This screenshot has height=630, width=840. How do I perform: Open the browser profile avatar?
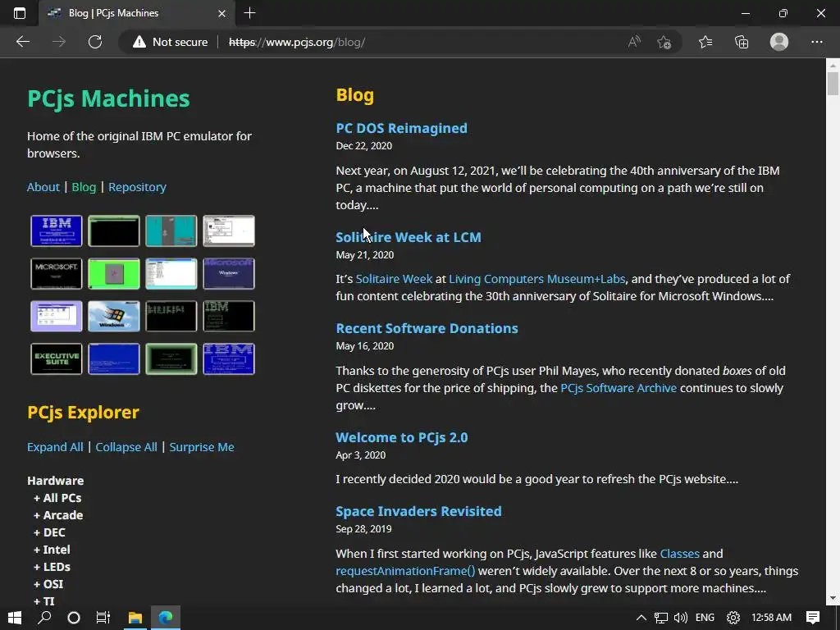click(779, 42)
